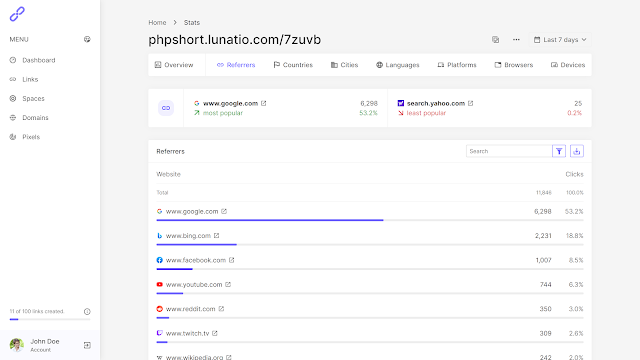640x360 pixels.
Task: Open www.youtube.com referrer link
Action: coord(194,284)
